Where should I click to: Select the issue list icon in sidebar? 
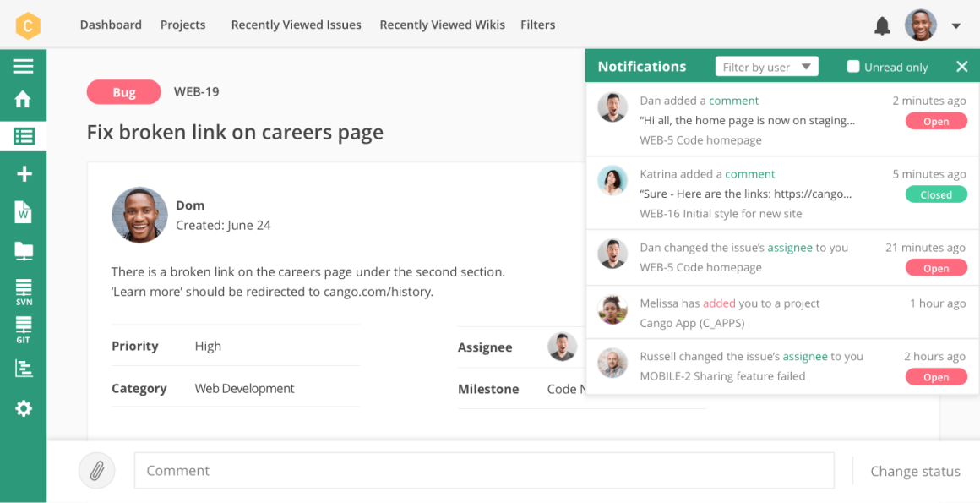pyautogui.click(x=23, y=136)
